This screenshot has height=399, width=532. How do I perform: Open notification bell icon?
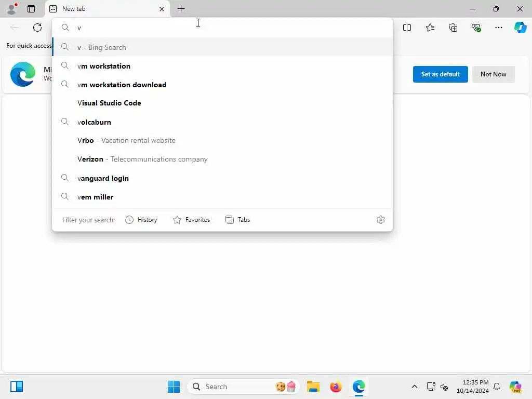pos(497,387)
